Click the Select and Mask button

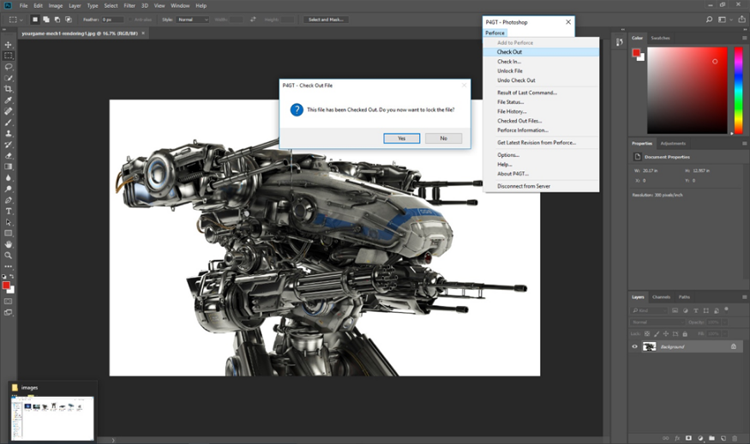pos(326,20)
